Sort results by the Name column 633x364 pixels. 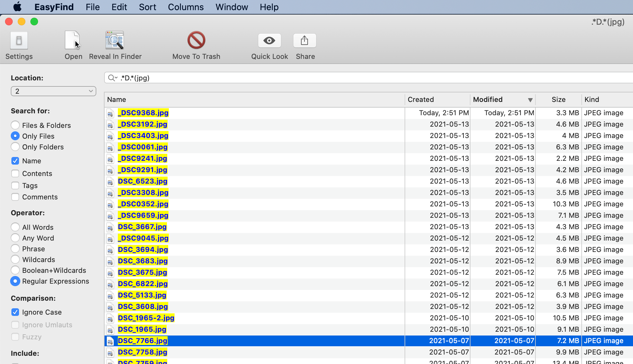coord(116,99)
